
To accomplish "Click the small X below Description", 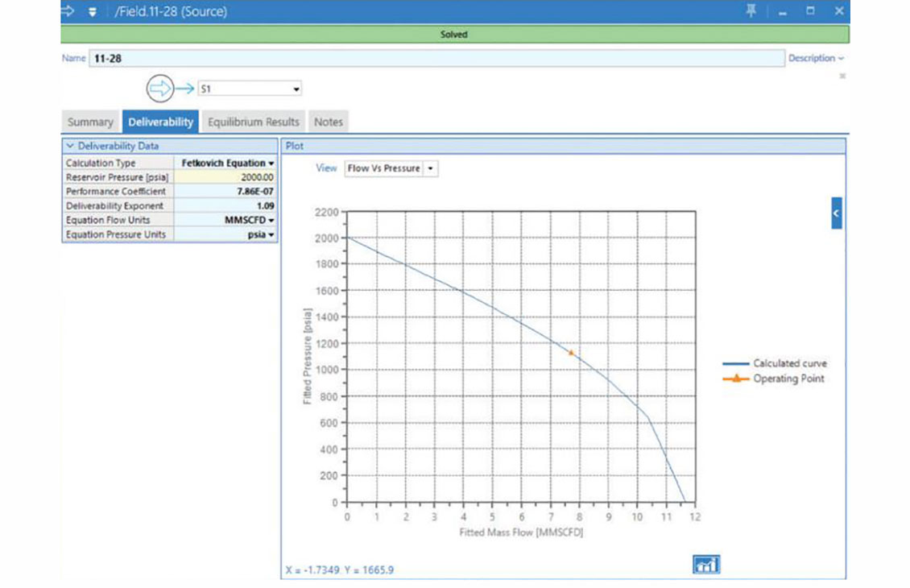I will (x=842, y=76).
